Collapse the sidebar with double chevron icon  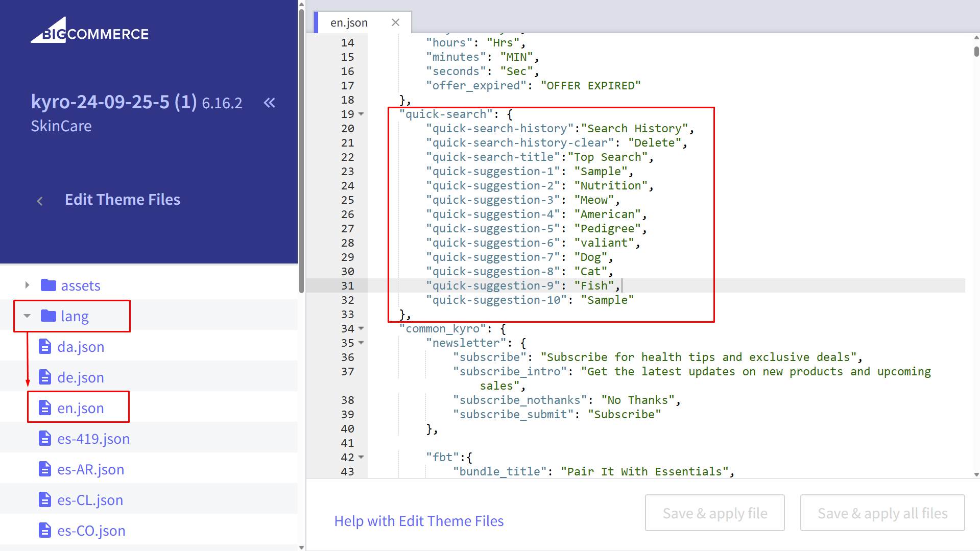[269, 103]
